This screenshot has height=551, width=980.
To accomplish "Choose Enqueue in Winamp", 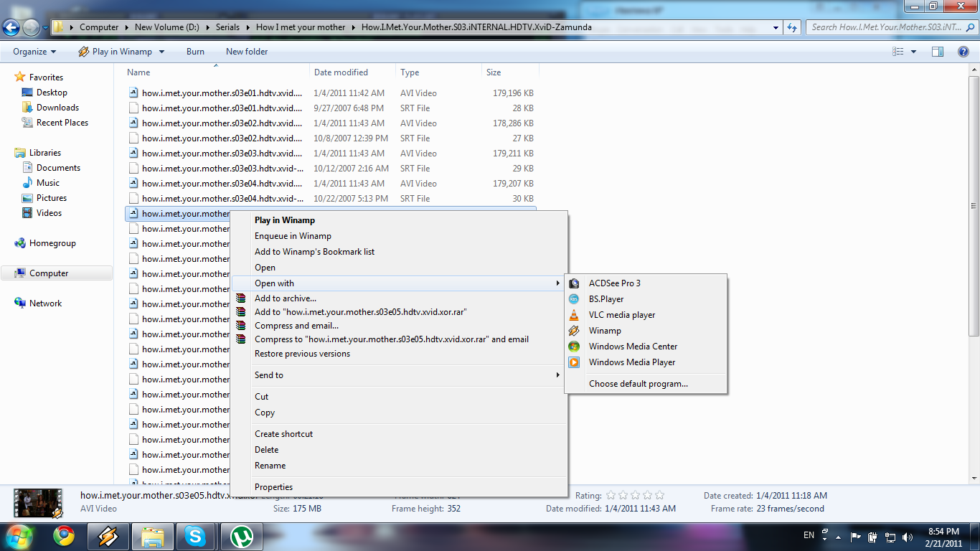I will click(x=398, y=236).
